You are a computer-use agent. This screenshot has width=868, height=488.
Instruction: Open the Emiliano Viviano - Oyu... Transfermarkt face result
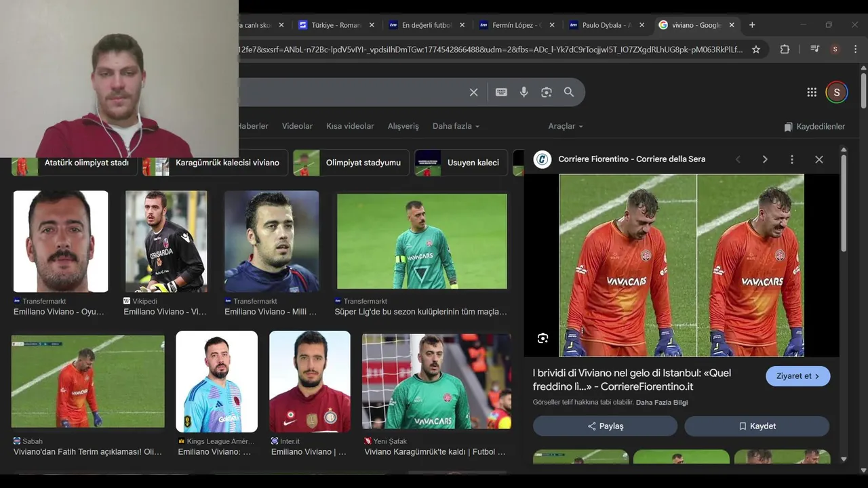click(x=60, y=241)
